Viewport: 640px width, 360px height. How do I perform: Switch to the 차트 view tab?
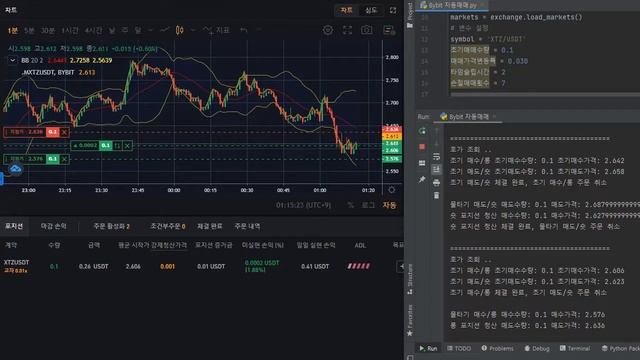click(x=346, y=10)
